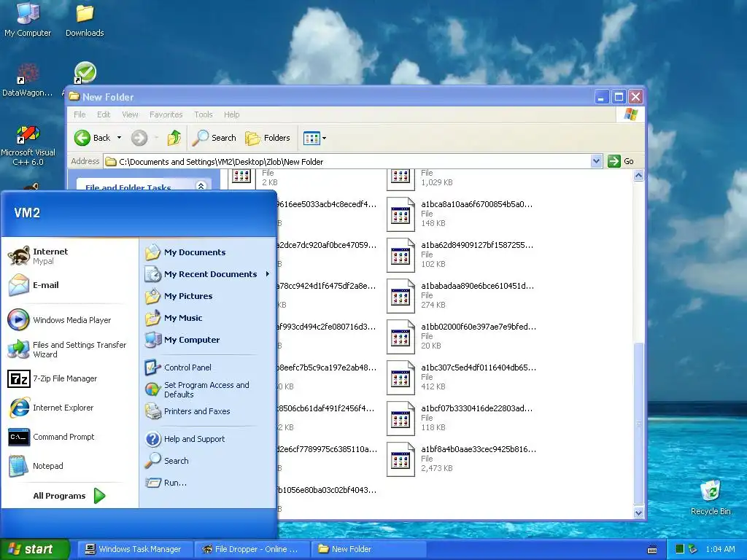
Task: Select file a1ba62d84909127bf1587255...
Action: point(461,254)
